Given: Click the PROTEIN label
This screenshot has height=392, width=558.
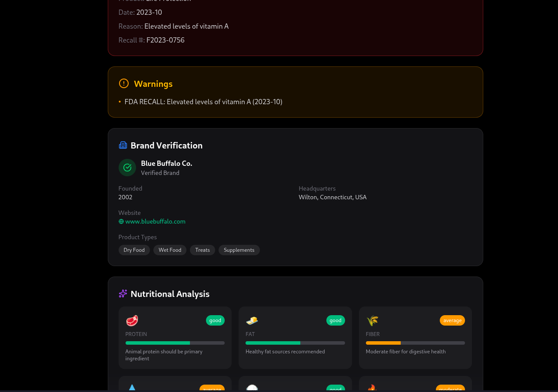Looking at the screenshot, I should coord(136,334).
